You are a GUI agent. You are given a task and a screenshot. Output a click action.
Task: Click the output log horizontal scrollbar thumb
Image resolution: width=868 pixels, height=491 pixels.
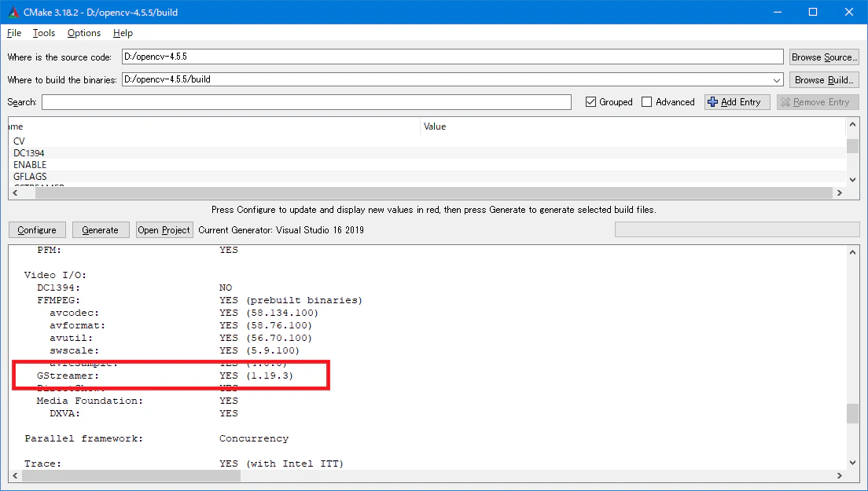coord(131,476)
